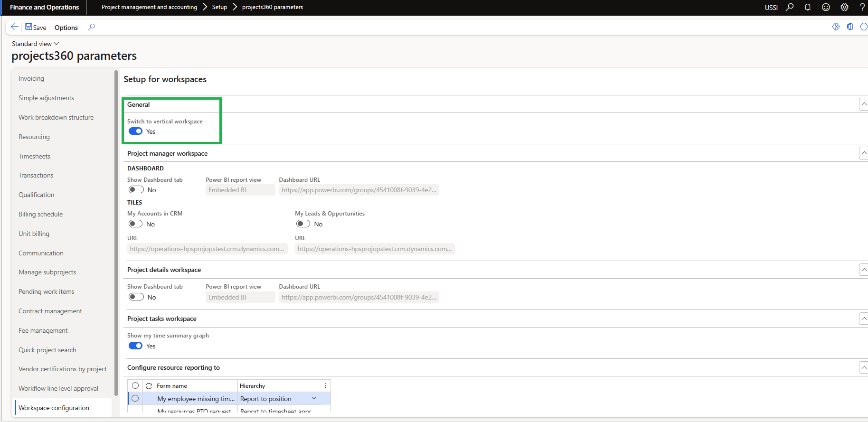
Task: Open the Standard view dropdown
Action: (36, 44)
